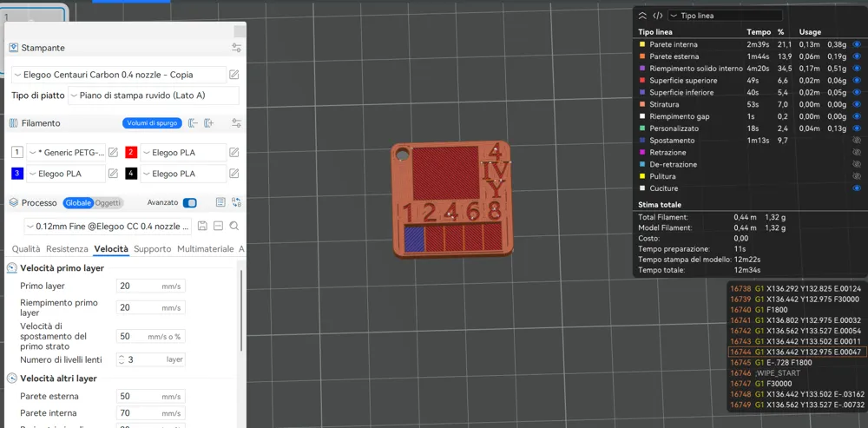Switch to the Resistenza tab
The image size is (868, 428).
[67, 249]
